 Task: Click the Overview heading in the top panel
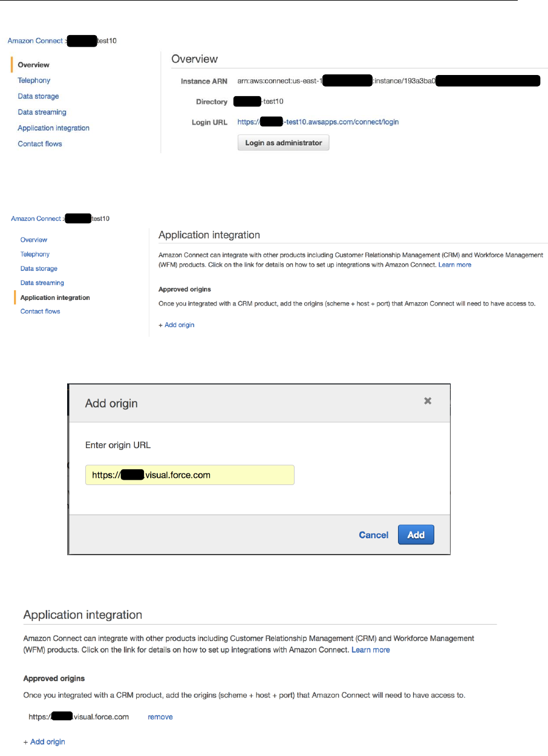point(195,59)
